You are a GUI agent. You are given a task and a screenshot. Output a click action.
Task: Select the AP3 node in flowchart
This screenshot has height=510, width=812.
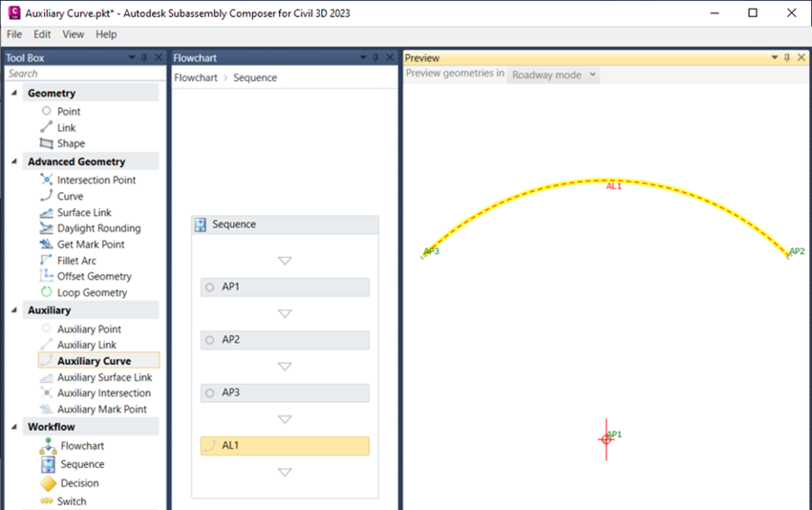point(285,393)
